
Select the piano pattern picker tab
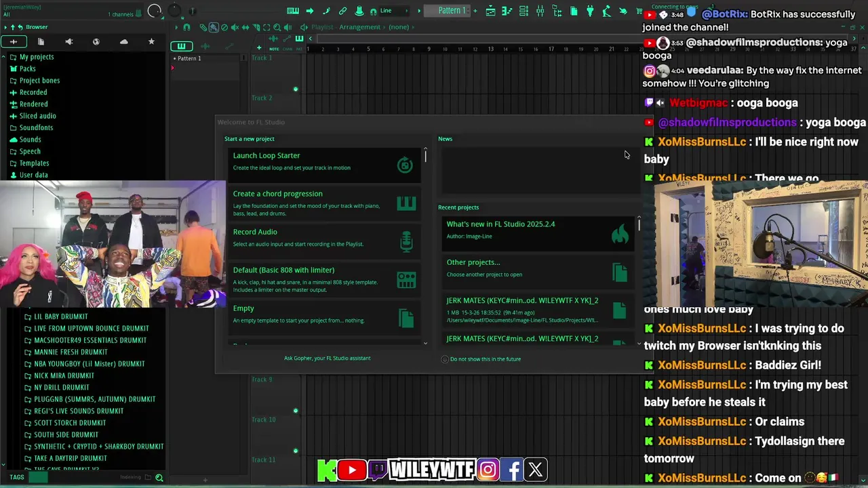pyautogui.click(x=182, y=46)
